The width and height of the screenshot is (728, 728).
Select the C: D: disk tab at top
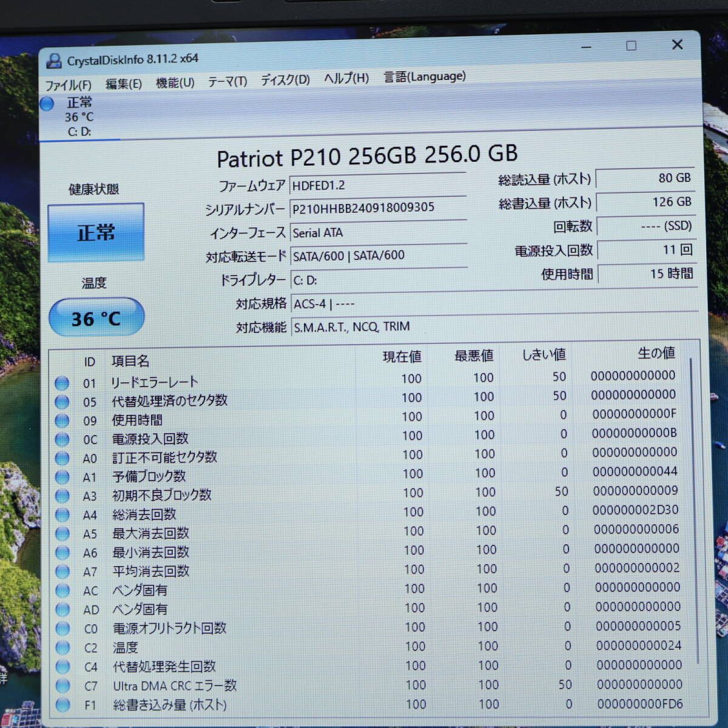(x=79, y=116)
